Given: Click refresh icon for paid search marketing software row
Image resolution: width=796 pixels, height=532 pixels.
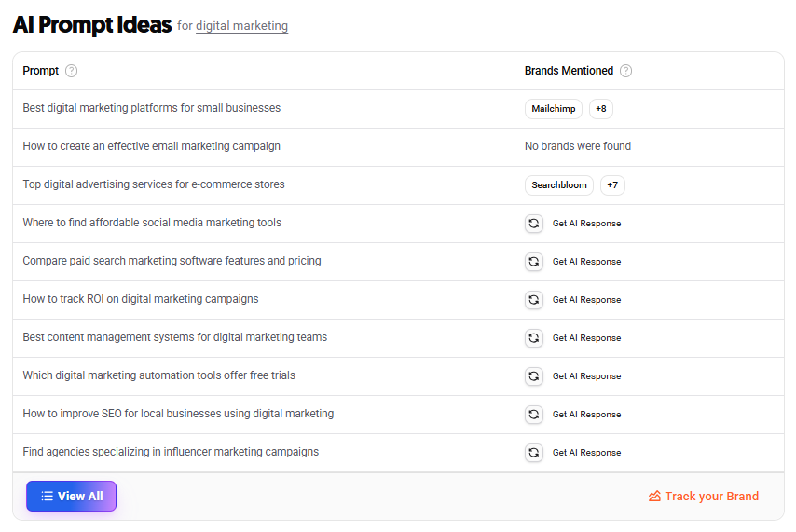Looking at the screenshot, I should (x=533, y=262).
